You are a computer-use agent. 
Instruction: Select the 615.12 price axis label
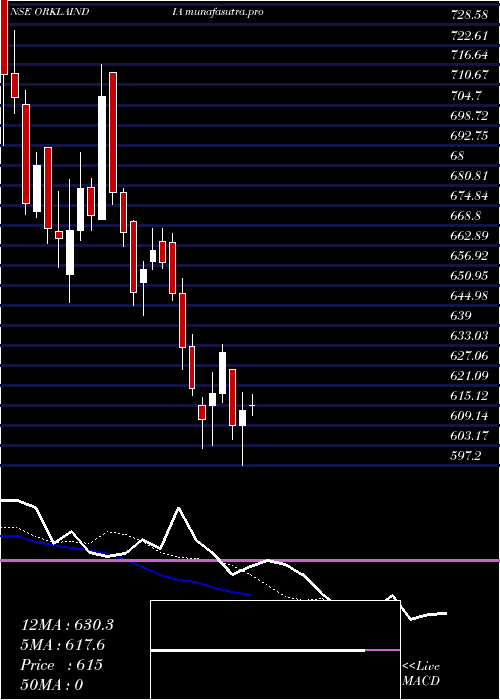(x=470, y=396)
